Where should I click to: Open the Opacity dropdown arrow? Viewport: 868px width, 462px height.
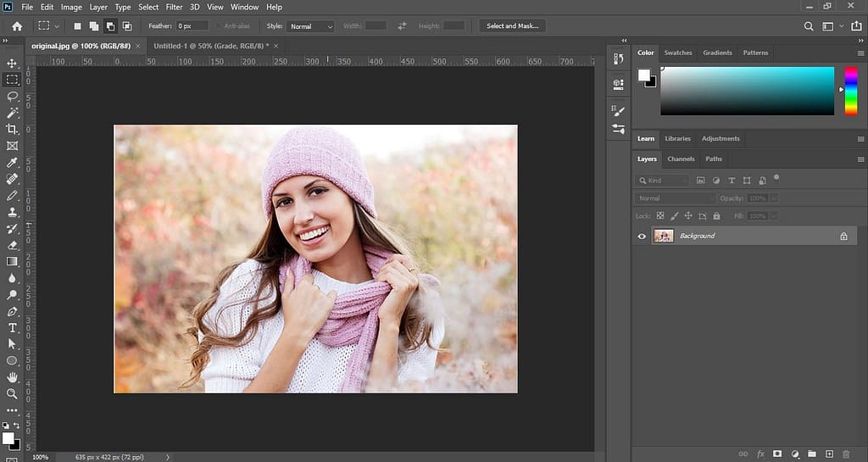tap(773, 198)
